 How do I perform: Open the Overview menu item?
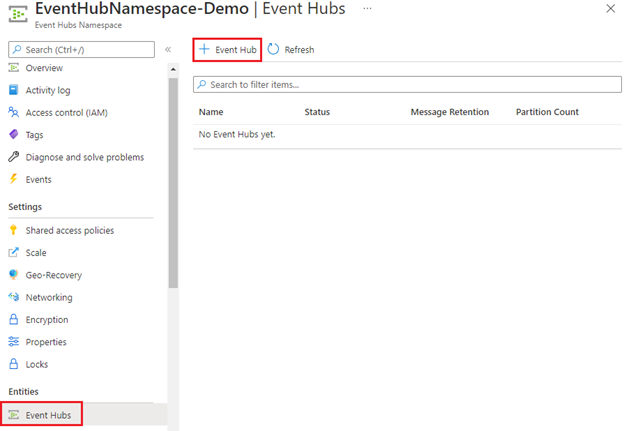tap(44, 68)
